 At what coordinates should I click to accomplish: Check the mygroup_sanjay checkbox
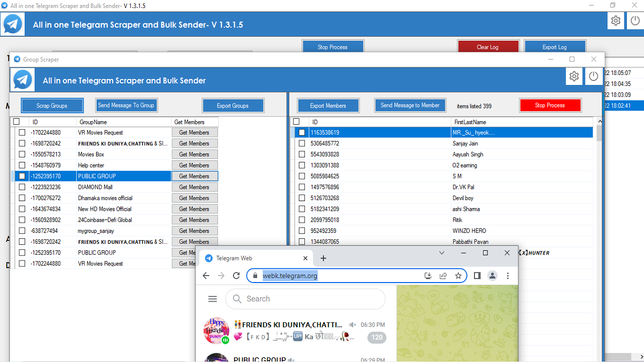[x=22, y=231]
